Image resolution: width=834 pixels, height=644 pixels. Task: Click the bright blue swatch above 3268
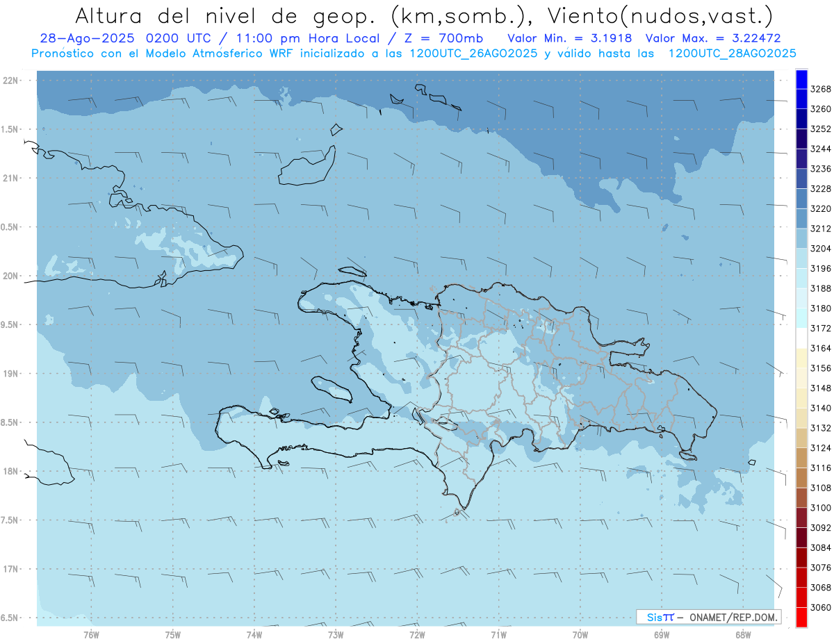pyautogui.click(x=801, y=79)
